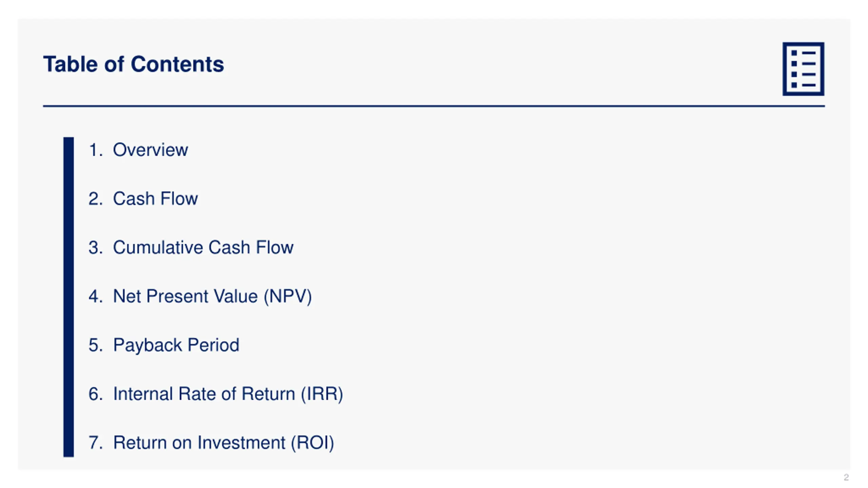Select the 'Table of Contents' title text
This screenshot has height=488, width=868.
(134, 64)
